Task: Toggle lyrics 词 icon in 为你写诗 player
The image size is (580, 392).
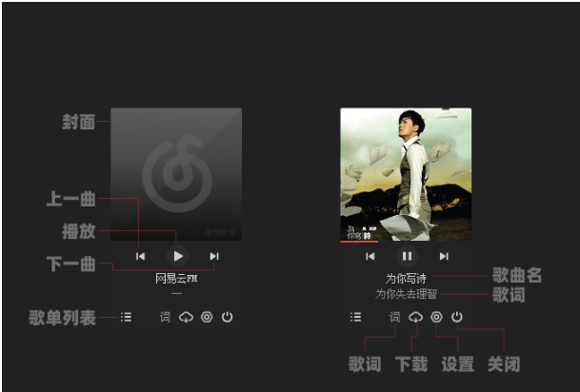Action: (x=394, y=317)
